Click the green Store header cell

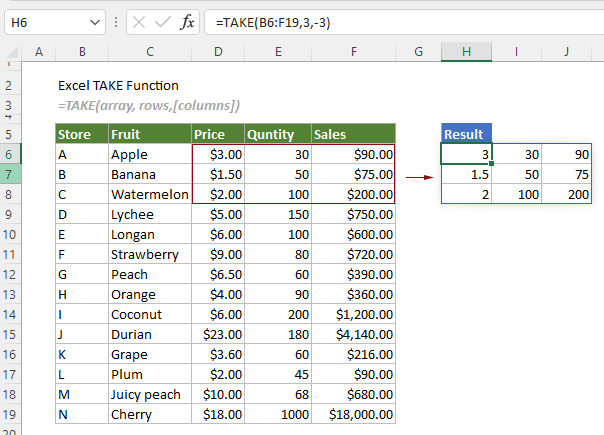pyautogui.click(x=81, y=134)
